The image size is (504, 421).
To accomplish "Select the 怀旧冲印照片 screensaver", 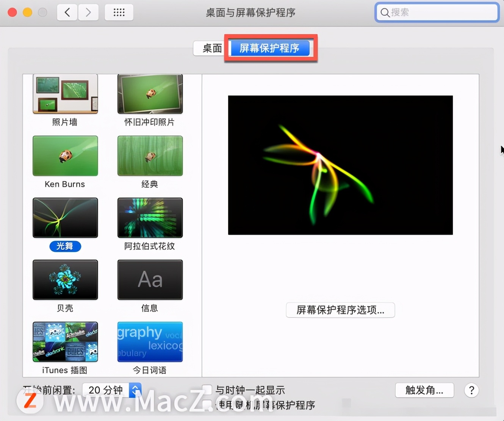I will coord(150,94).
